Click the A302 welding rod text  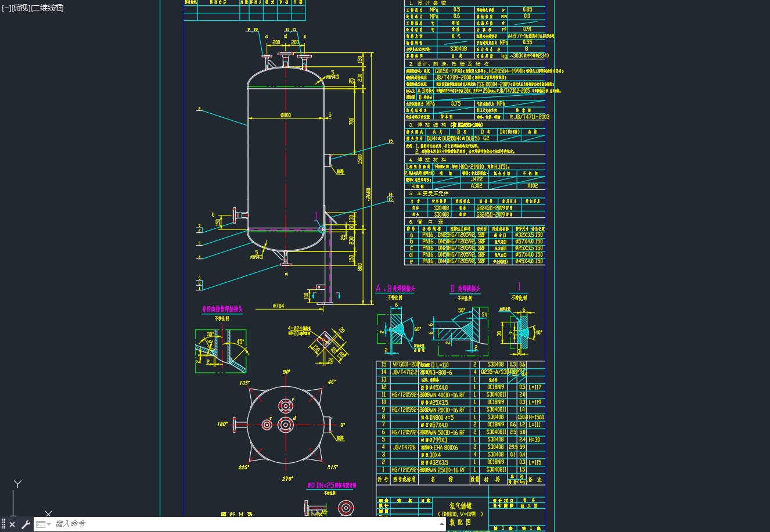[x=476, y=186]
